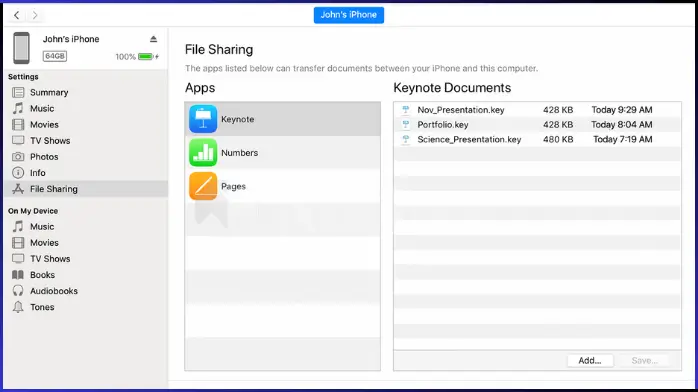This screenshot has height=392, width=698.
Task: Select the Numbers app icon
Action: click(x=203, y=153)
